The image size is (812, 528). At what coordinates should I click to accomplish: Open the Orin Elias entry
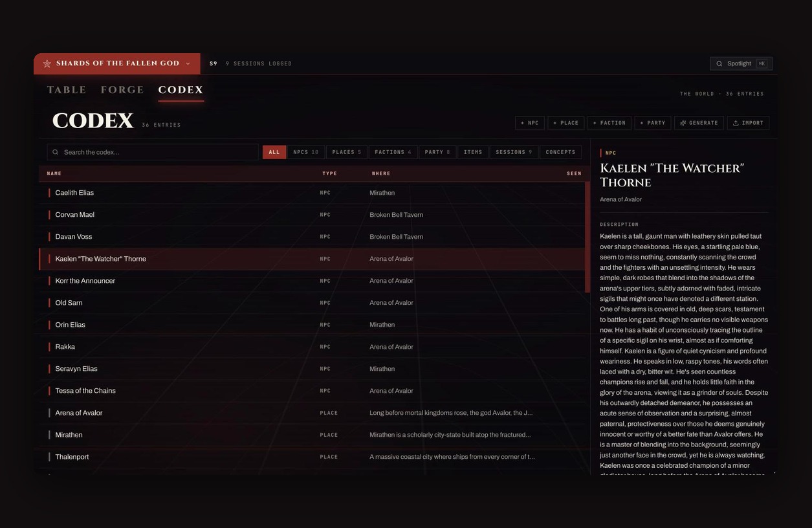312,325
